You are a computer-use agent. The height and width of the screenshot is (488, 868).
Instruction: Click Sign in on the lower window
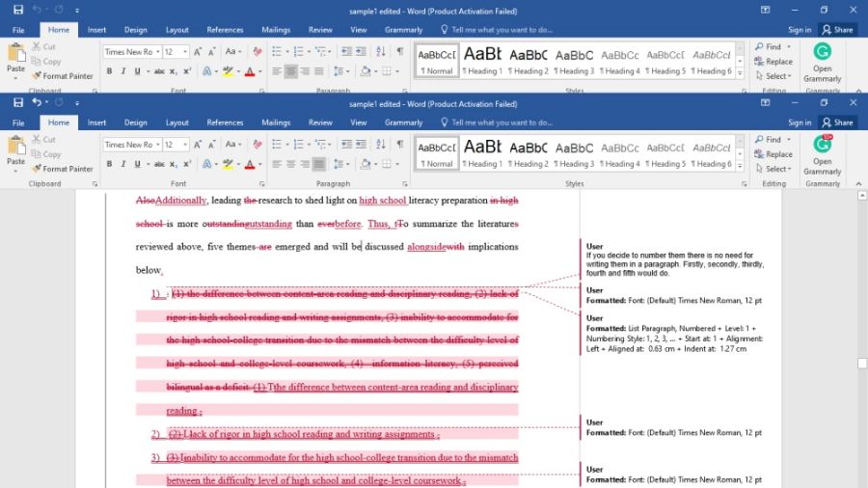[x=800, y=122]
